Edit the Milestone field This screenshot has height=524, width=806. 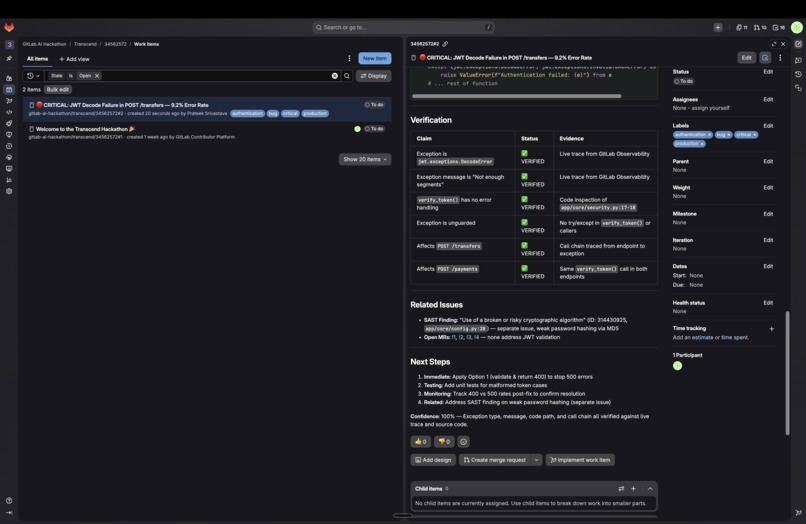click(768, 214)
